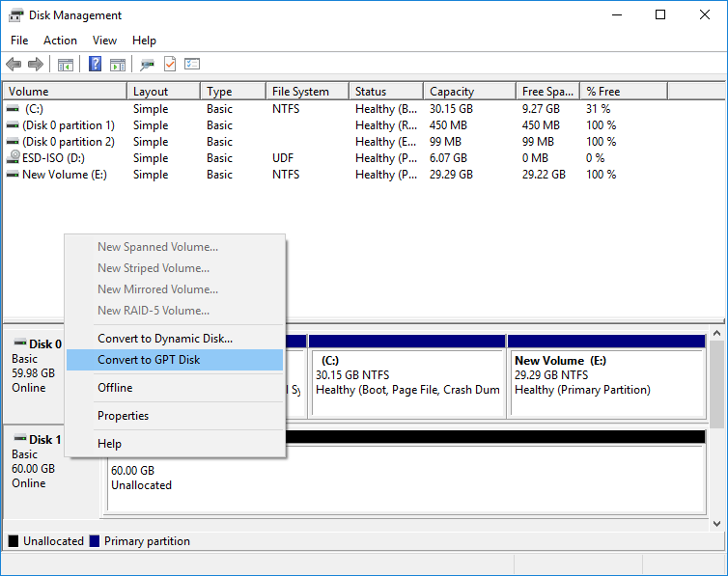
Task: Sort by the Free Space column header
Action: (548, 92)
